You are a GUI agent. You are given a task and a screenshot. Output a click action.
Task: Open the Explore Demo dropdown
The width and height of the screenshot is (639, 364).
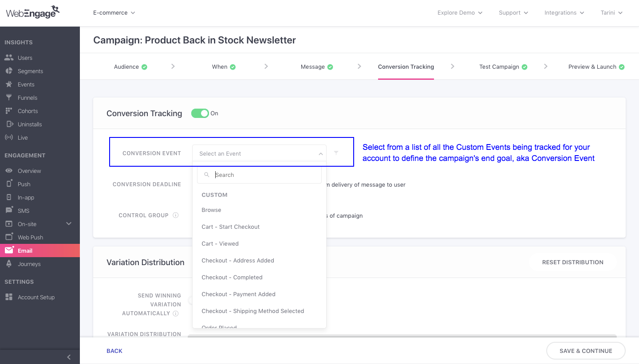pos(460,12)
